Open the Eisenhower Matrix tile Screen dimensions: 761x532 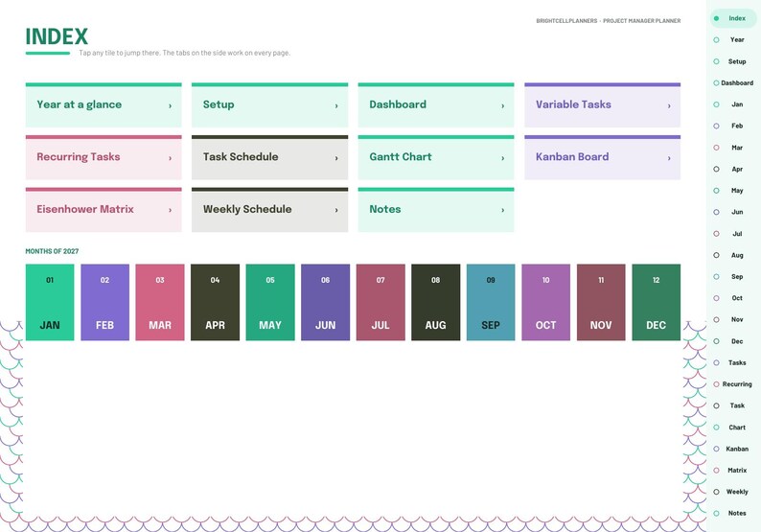104,210
